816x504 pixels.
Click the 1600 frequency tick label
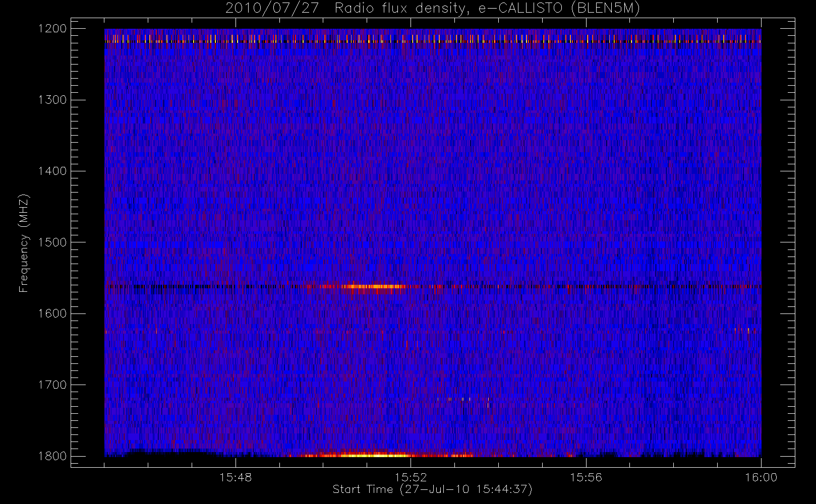(x=52, y=313)
